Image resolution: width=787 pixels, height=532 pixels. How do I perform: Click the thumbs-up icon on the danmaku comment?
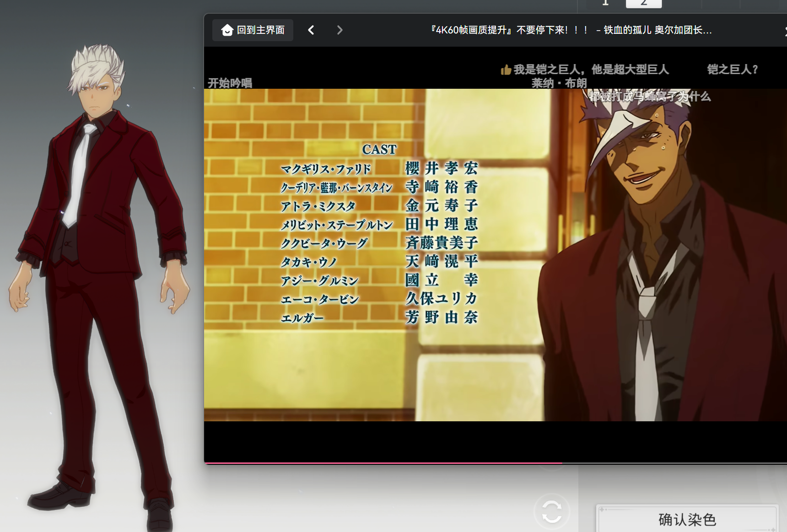(506, 70)
